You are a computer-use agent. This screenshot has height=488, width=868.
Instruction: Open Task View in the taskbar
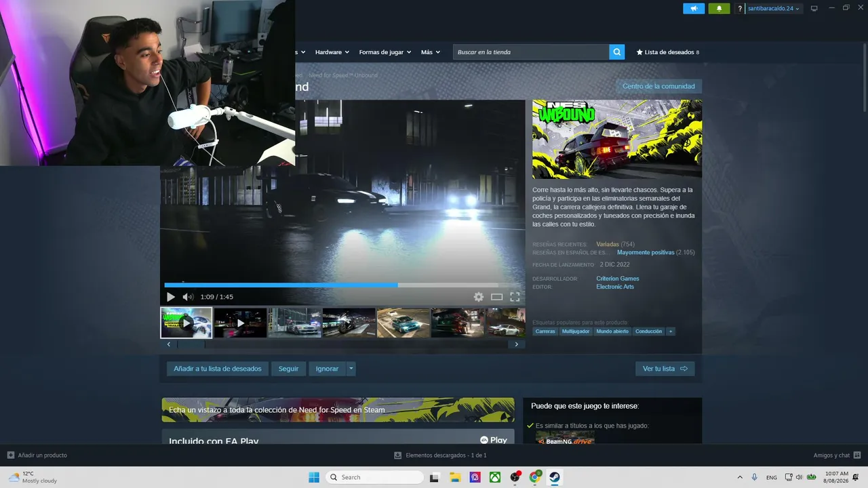click(x=435, y=477)
